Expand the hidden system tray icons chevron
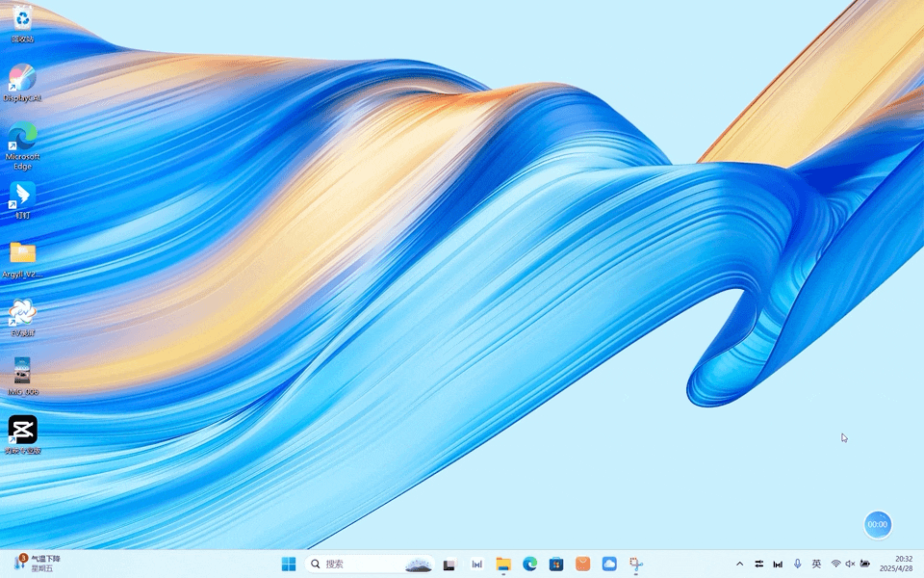The width and height of the screenshot is (924, 578). [739, 564]
